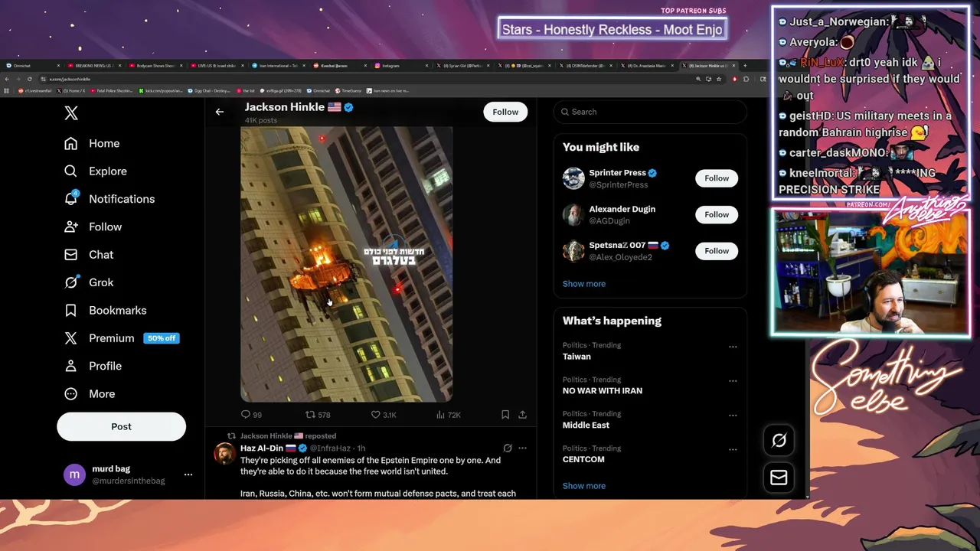The height and width of the screenshot is (551, 980).
Task: Open browser zoom magnifier icon in address bar
Action: pyautogui.click(x=699, y=79)
